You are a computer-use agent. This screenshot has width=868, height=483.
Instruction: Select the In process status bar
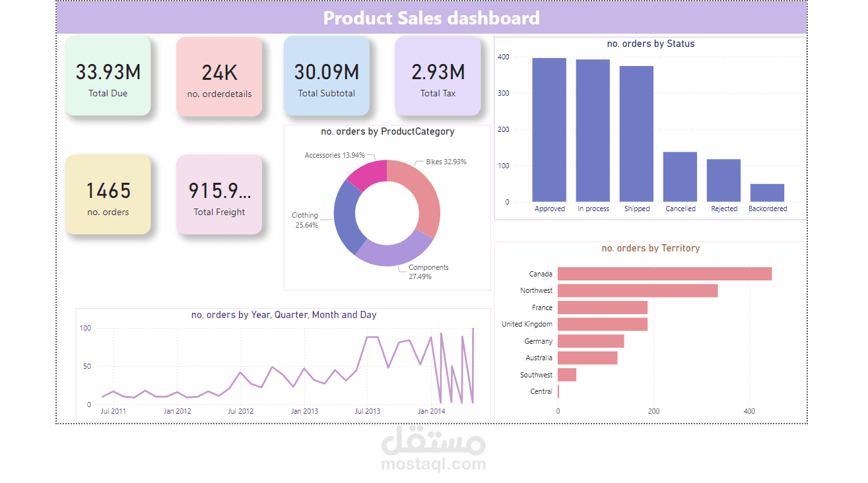pyautogui.click(x=593, y=131)
